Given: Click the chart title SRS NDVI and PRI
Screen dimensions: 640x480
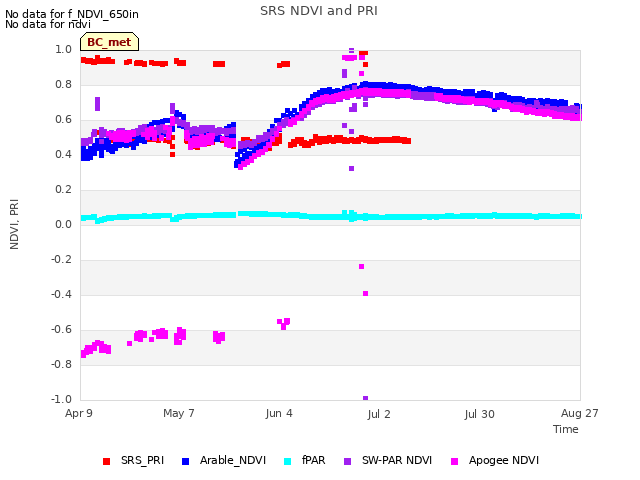Looking at the screenshot, I should tap(319, 10).
